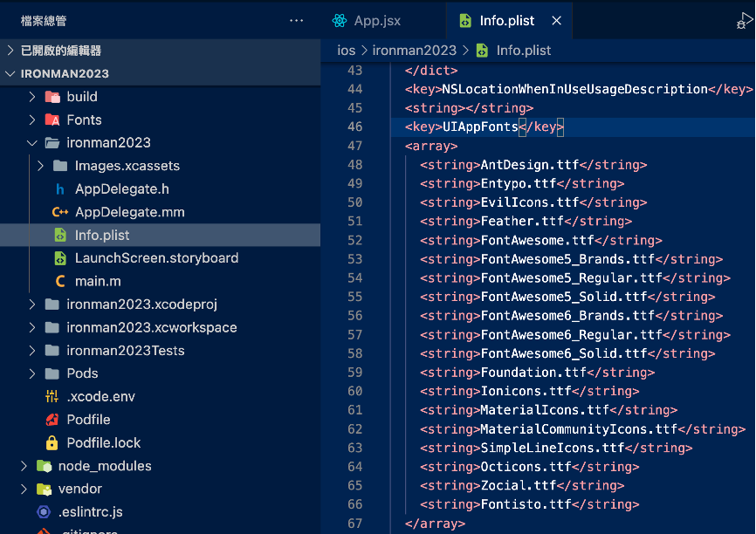Viewport: 756px width, 534px height.
Task: Click line number 46 in gutter
Action: pos(354,127)
